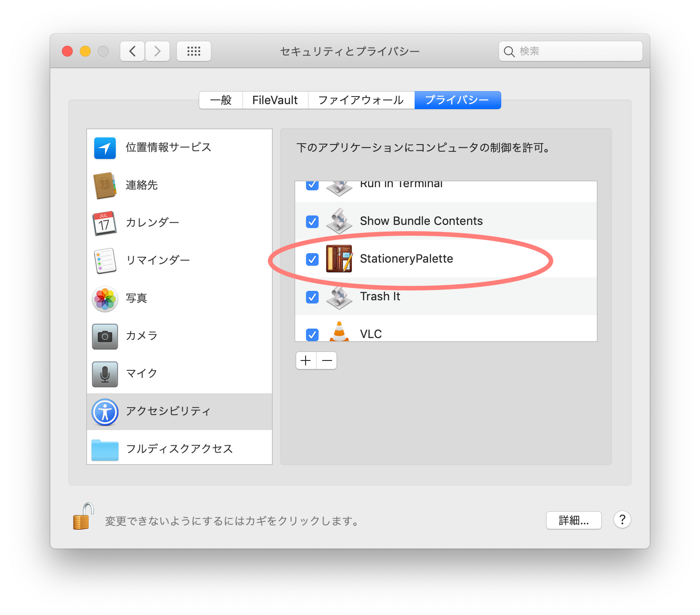Disable the Trash It checkbox
The height and width of the screenshot is (615, 700).
click(x=312, y=297)
